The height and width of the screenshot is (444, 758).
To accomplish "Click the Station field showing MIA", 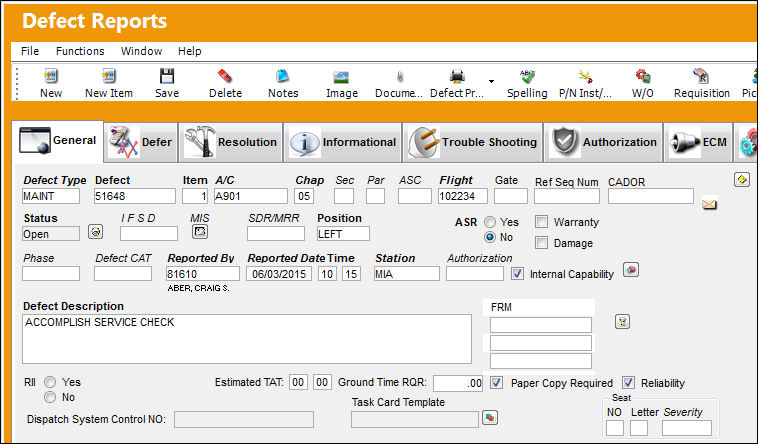I will pos(407,274).
